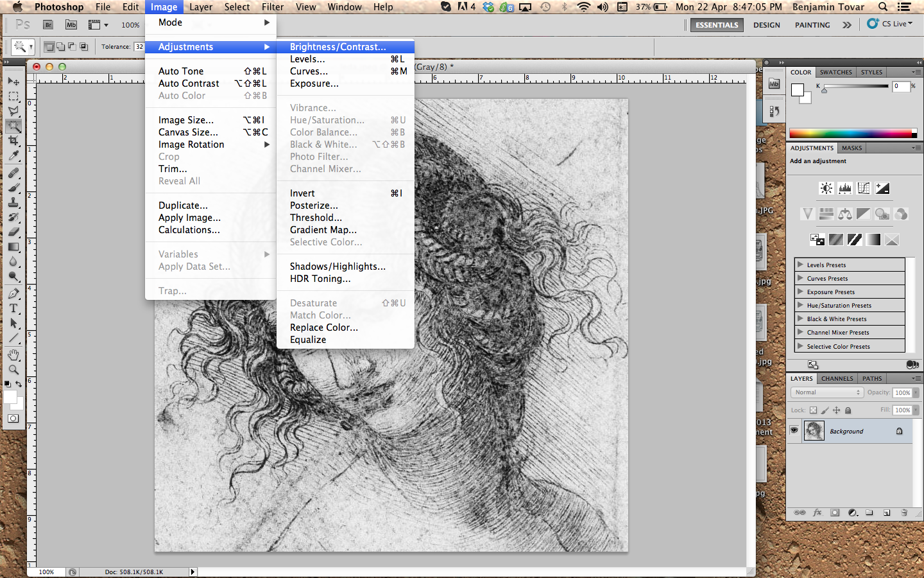This screenshot has width=924, height=578.
Task: Expand Selective Color Presets list
Action: click(x=800, y=346)
